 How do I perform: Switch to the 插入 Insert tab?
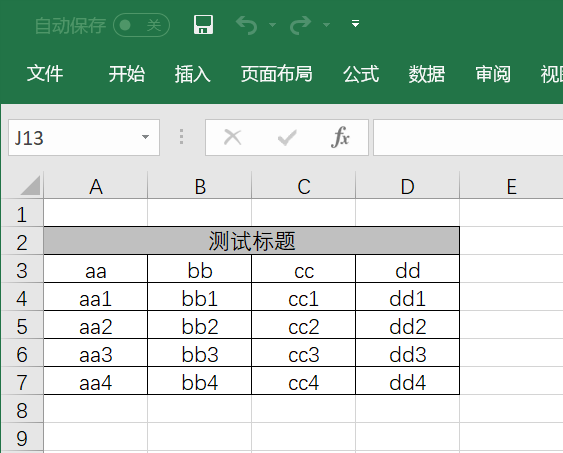(x=192, y=74)
